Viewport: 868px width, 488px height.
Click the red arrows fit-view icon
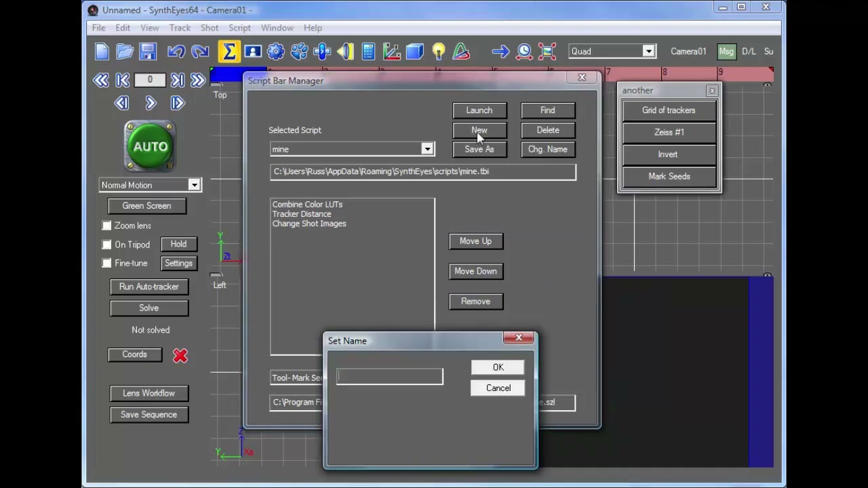pyautogui.click(x=547, y=52)
